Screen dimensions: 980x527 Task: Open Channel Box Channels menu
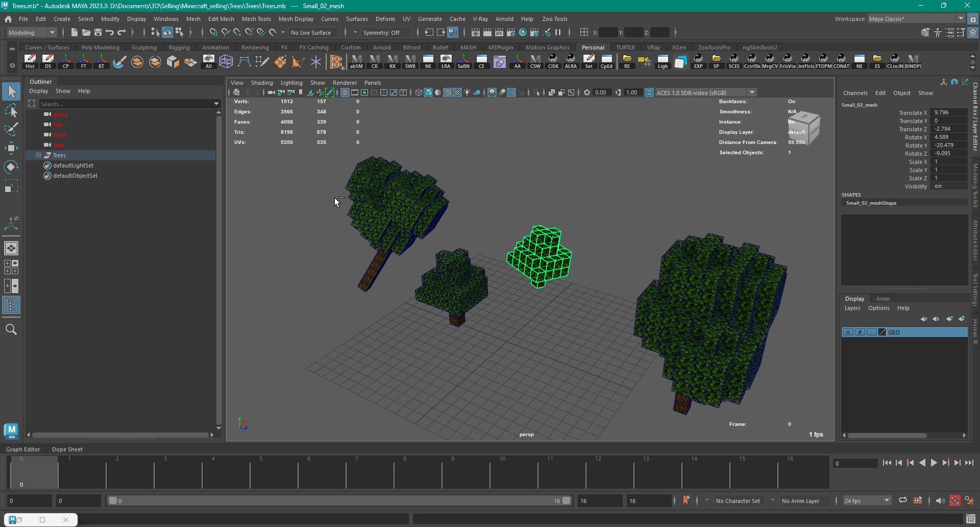pos(855,93)
